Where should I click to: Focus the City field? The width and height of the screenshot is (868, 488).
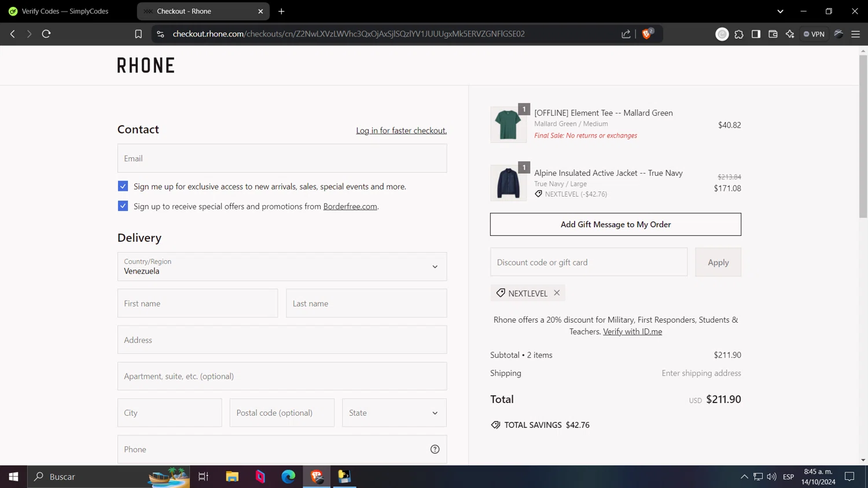click(170, 413)
